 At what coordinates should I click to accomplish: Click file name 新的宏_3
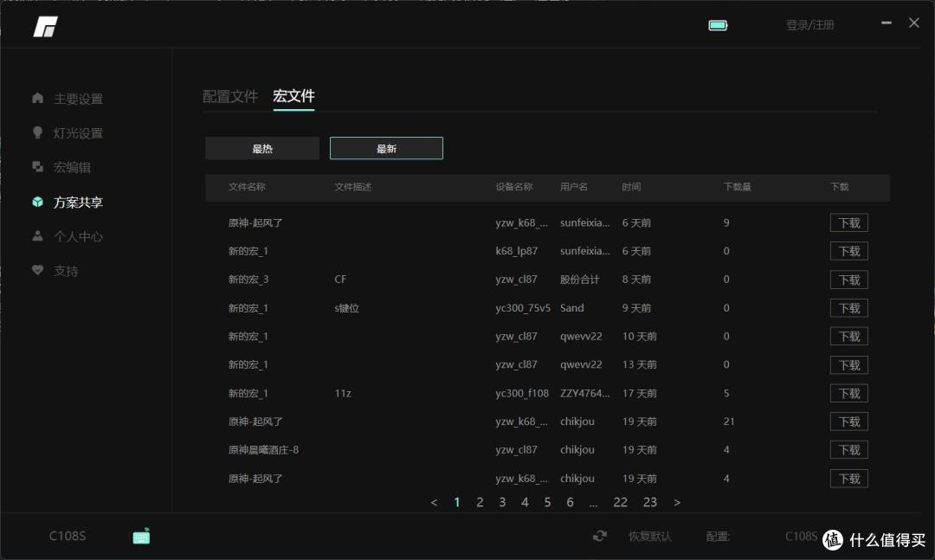pyautogui.click(x=248, y=279)
